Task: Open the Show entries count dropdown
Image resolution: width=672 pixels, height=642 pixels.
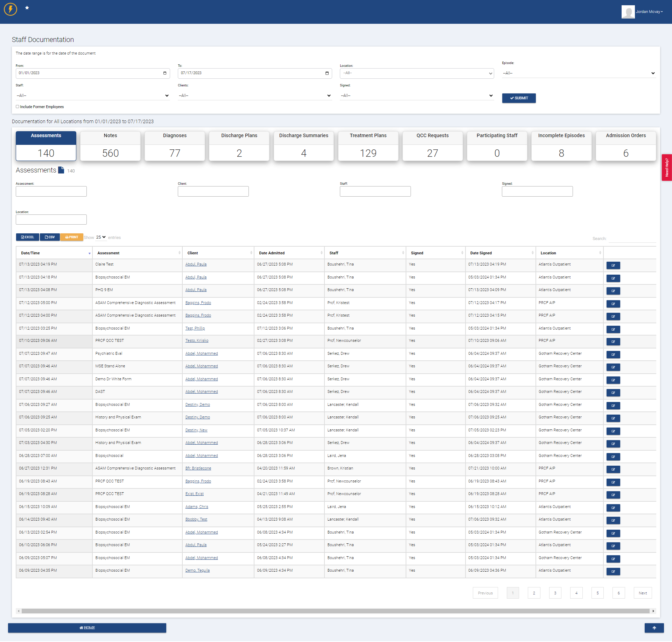Action: 101,237
